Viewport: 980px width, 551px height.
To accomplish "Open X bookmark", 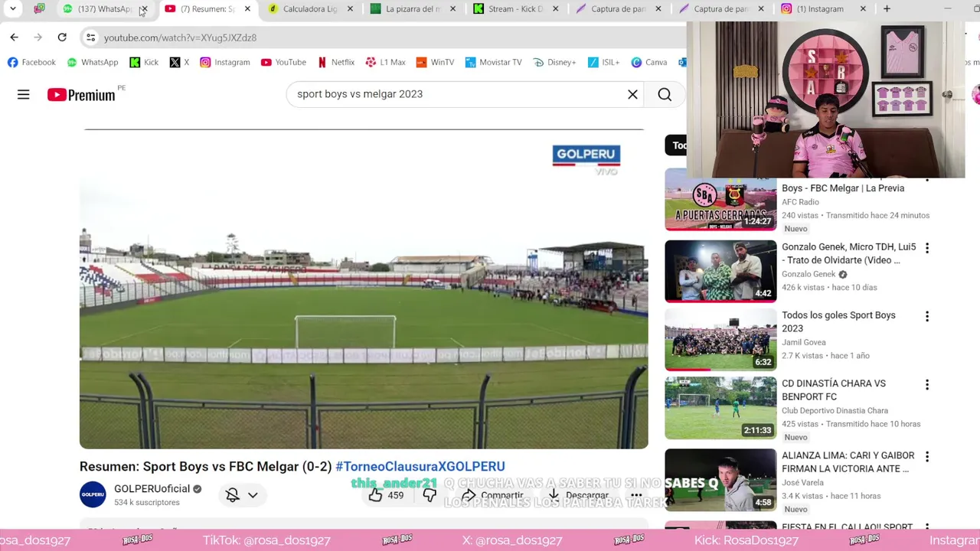I will coord(179,62).
